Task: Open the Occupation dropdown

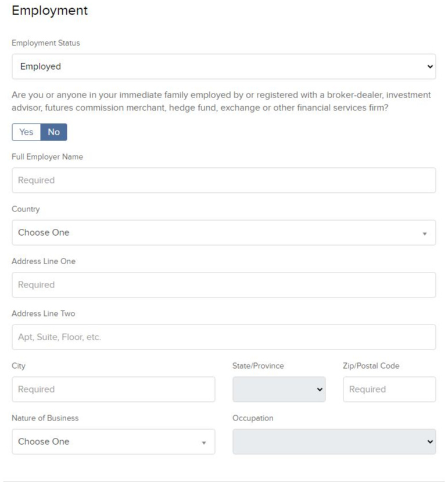Action: [x=334, y=441]
